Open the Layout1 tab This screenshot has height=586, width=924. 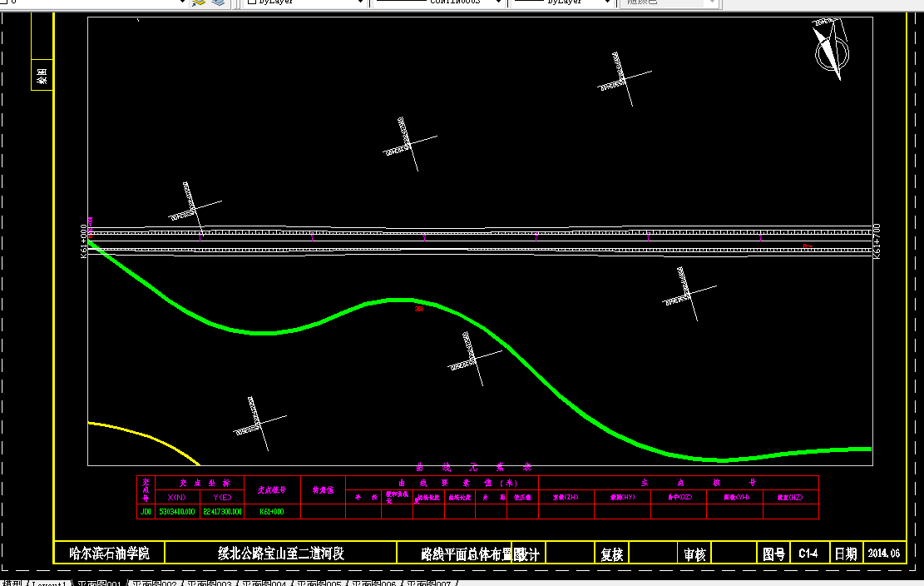[49, 583]
